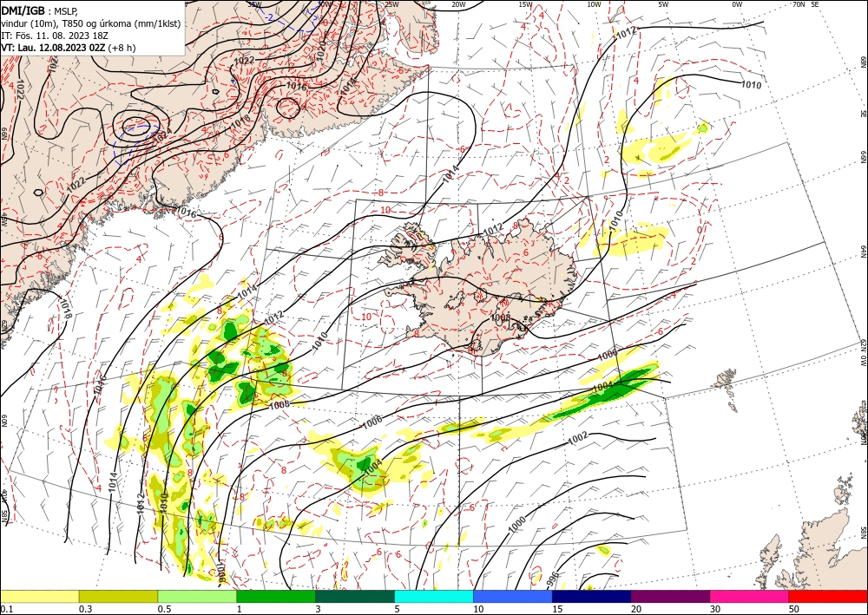
Task: Click the '15' legend value label
Action: pos(557,609)
